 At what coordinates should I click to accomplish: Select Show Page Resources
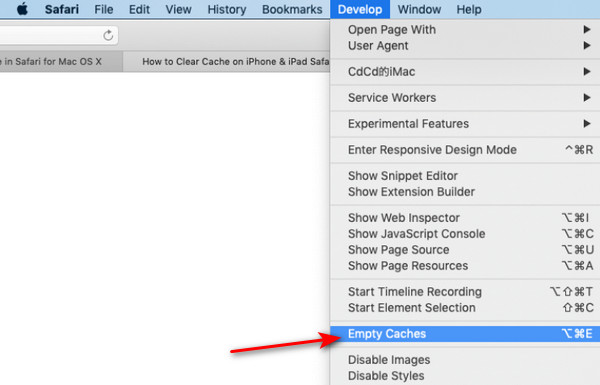(465, 266)
